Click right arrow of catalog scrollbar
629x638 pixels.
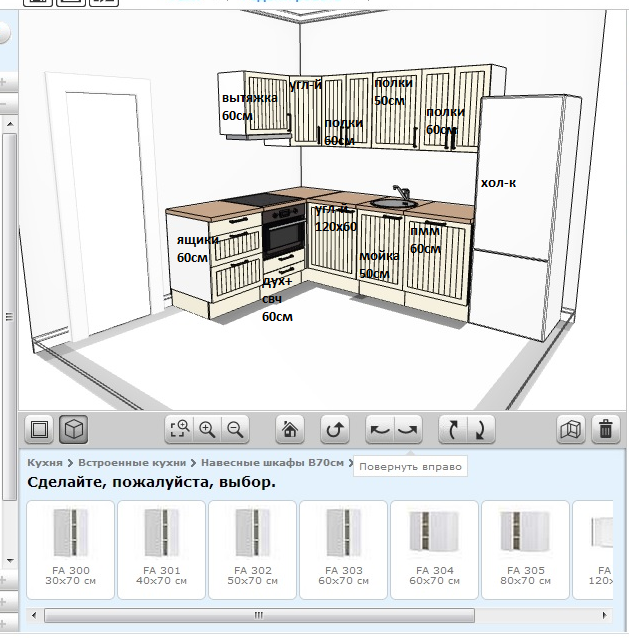click(605, 615)
